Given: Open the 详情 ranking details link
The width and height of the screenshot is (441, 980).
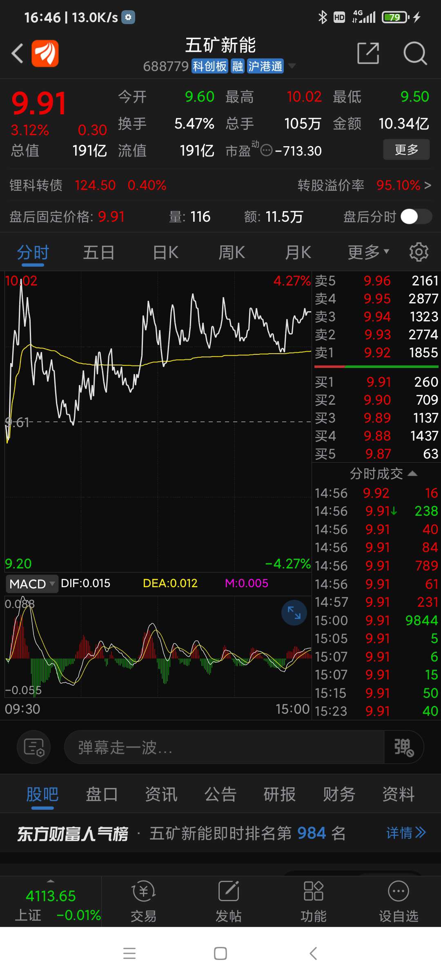Looking at the screenshot, I should click(406, 833).
